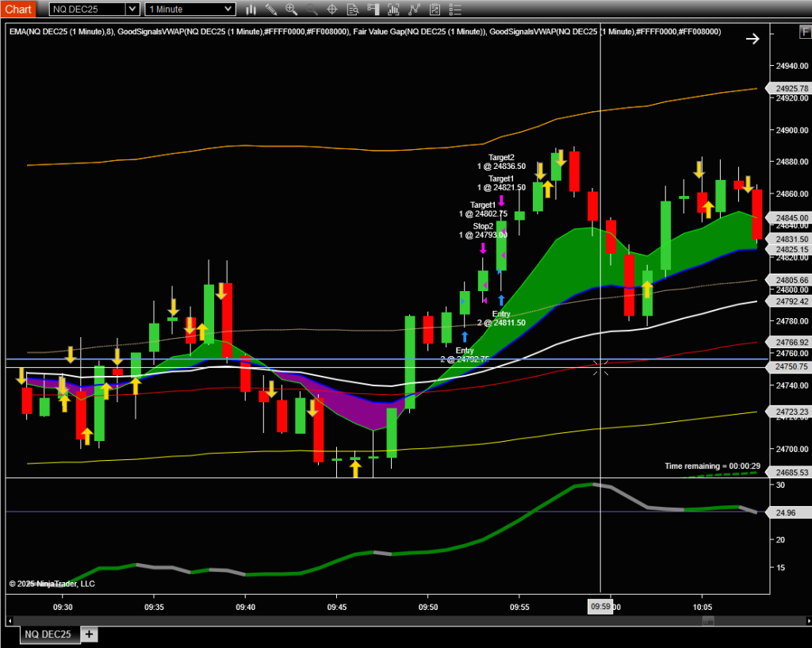This screenshot has width=812, height=648.
Task: Open the Strategies node-line icon
Action: pos(413,10)
